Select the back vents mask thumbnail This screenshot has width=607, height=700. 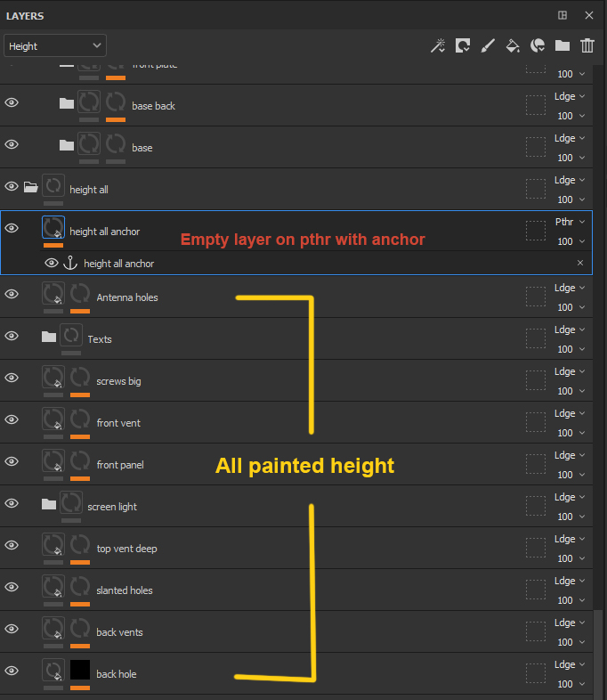[80, 628]
